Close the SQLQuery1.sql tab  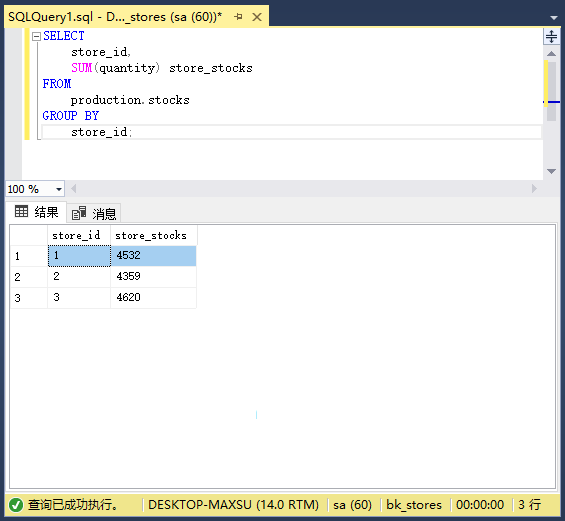click(x=257, y=17)
